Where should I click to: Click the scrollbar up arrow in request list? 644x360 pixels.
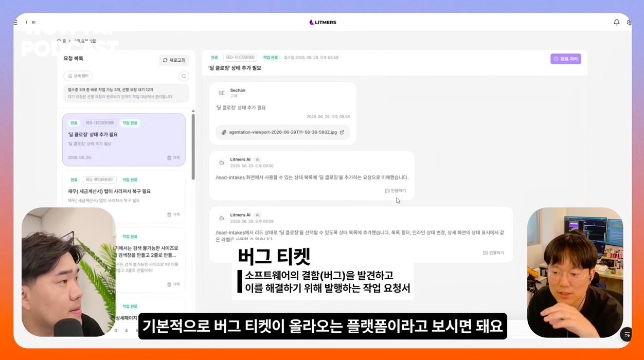[193, 111]
